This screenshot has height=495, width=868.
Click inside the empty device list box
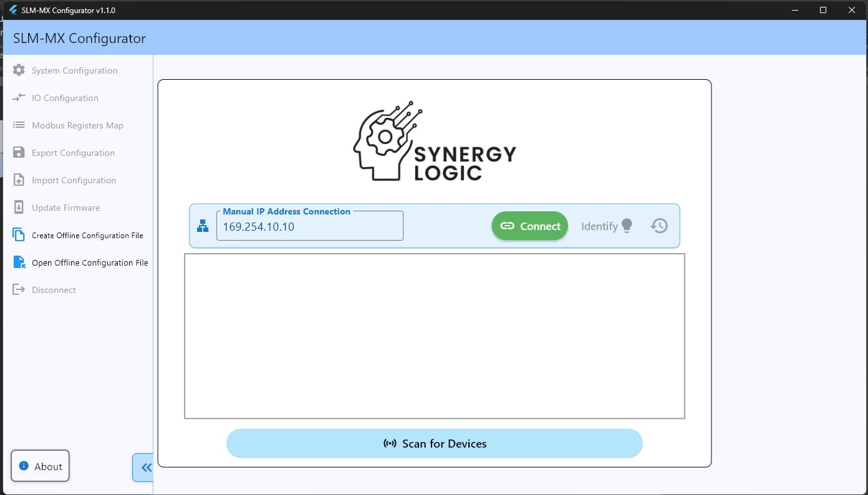435,336
